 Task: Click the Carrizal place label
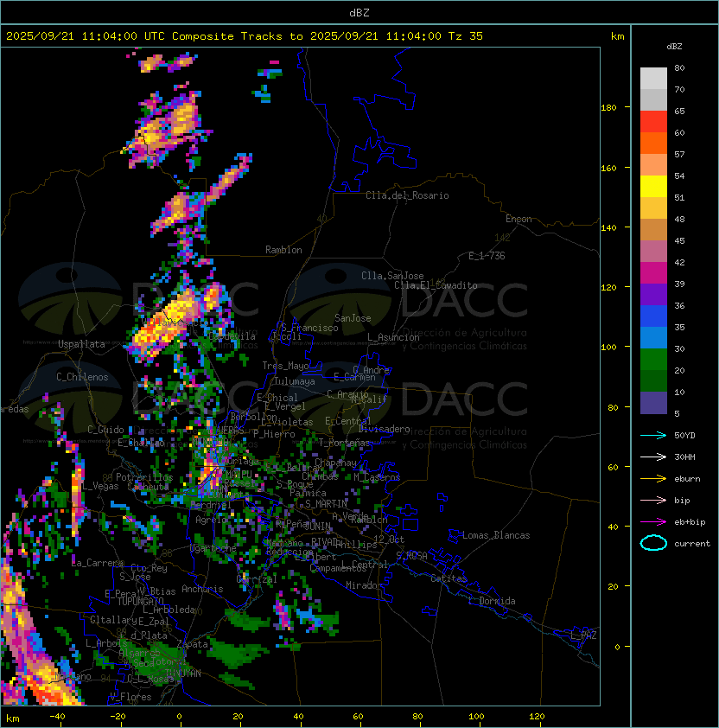257,579
